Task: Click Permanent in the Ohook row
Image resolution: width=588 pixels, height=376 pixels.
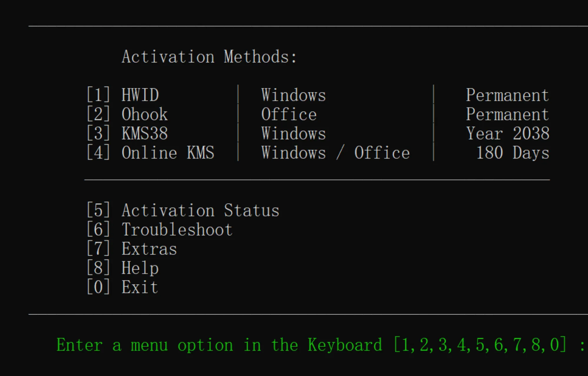Action: pyautogui.click(x=507, y=114)
